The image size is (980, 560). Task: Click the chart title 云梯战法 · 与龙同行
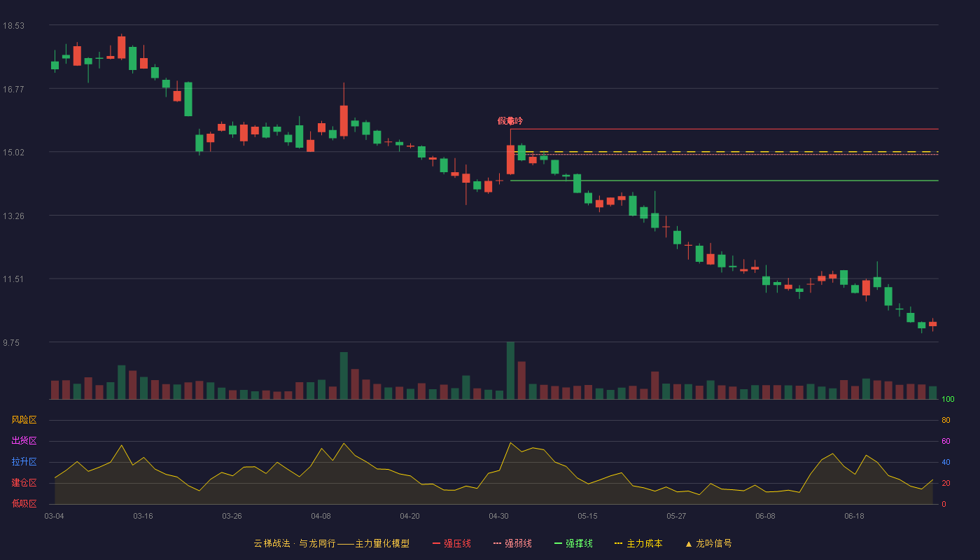click(x=332, y=543)
